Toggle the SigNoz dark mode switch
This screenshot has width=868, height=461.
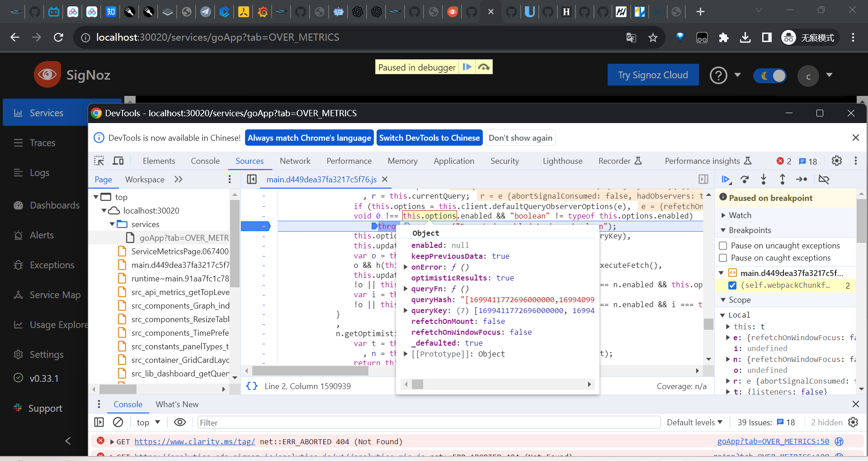point(770,76)
